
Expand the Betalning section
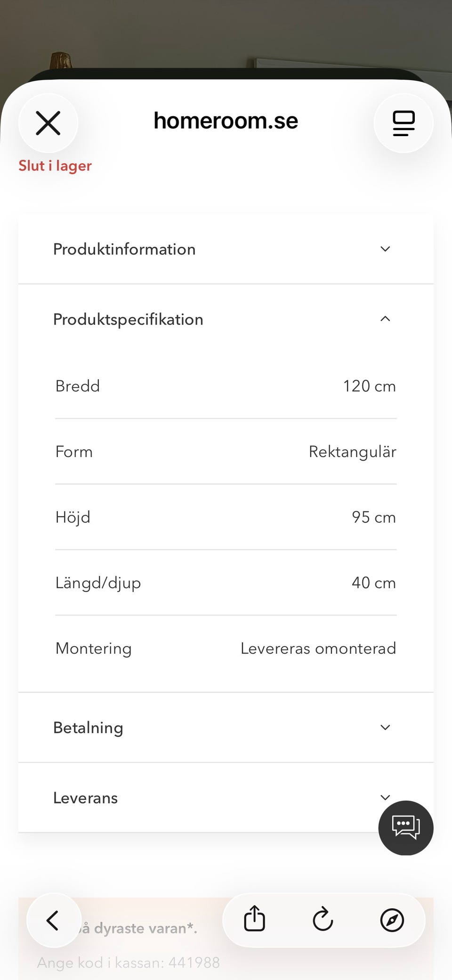coord(226,728)
